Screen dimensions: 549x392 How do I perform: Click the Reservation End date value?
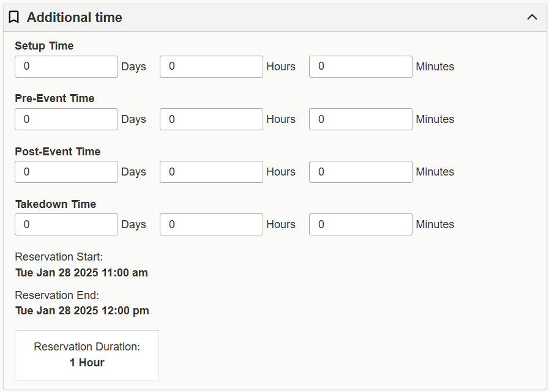(x=82, y=311)
